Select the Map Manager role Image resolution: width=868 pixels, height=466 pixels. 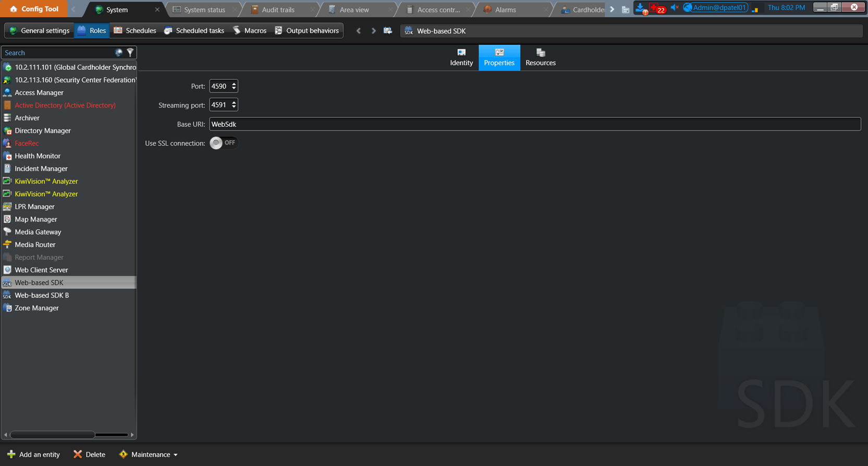[x=69, y=219]
